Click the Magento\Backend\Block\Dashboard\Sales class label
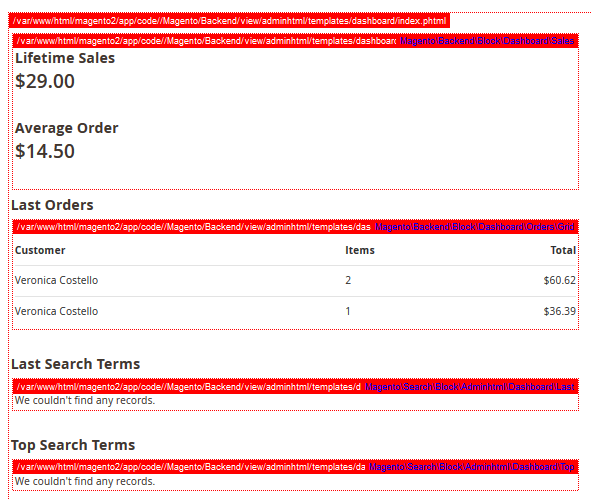 click(487, 41)
